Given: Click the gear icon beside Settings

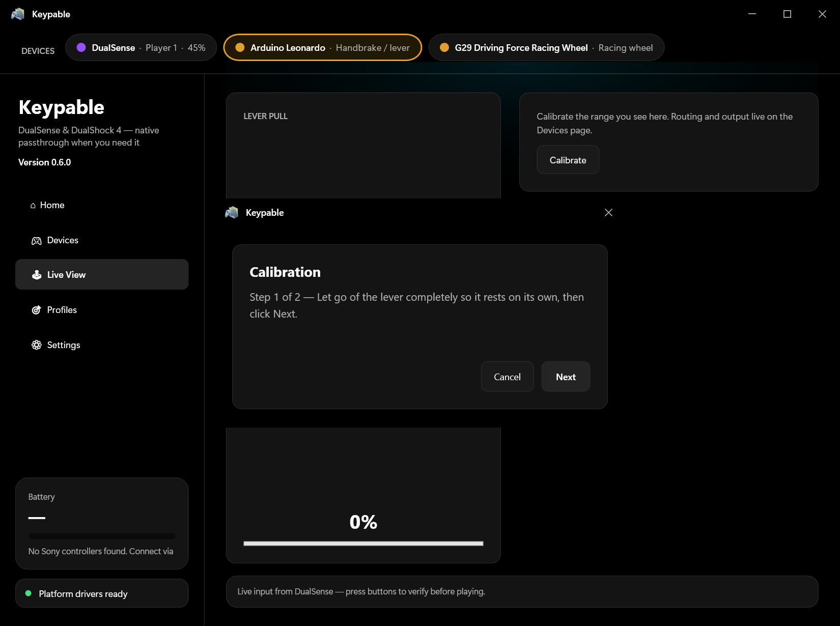Looking at the screenshot, I should click(x=37, y=345).
